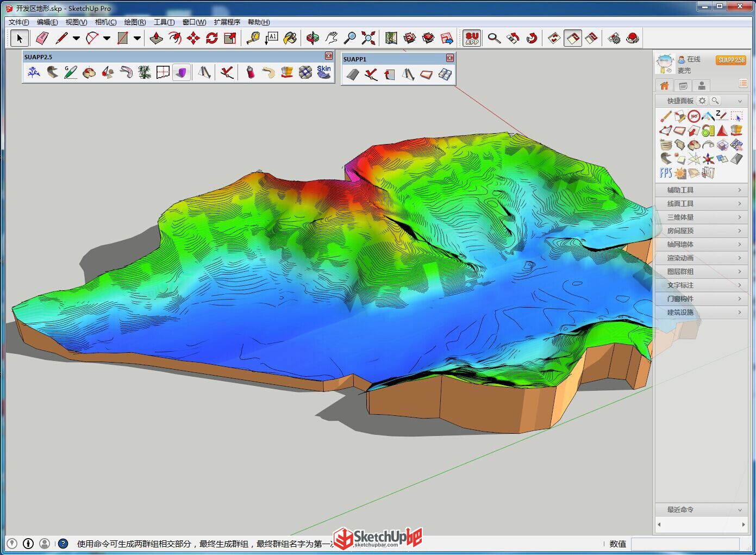The image size is (756, 555).
Task: Click the red spray can icon in SUAPP2.5
Action: (x=250, y=72)
